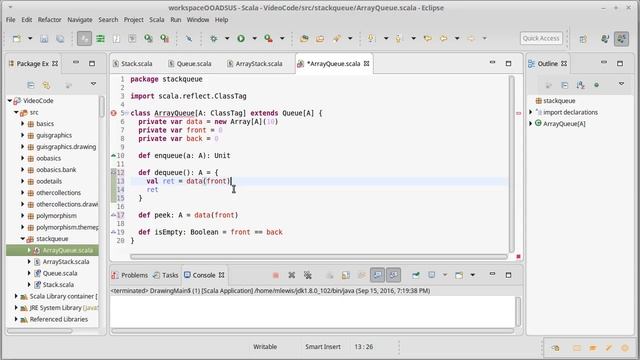The width and height of the screenshot is (640, 360).
Task: Click the Smart Insert status text
Action: pyautogui.click(x=322, y=347)
